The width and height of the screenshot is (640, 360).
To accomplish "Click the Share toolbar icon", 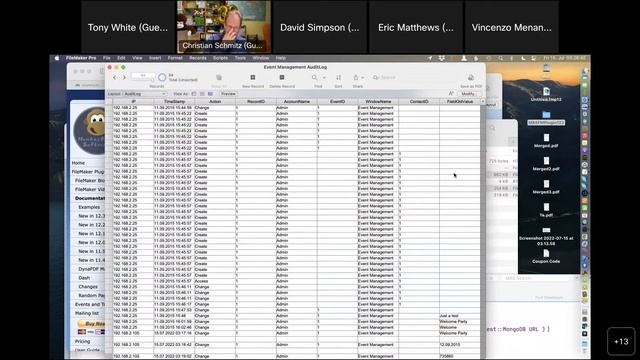I will pos(356,78).
